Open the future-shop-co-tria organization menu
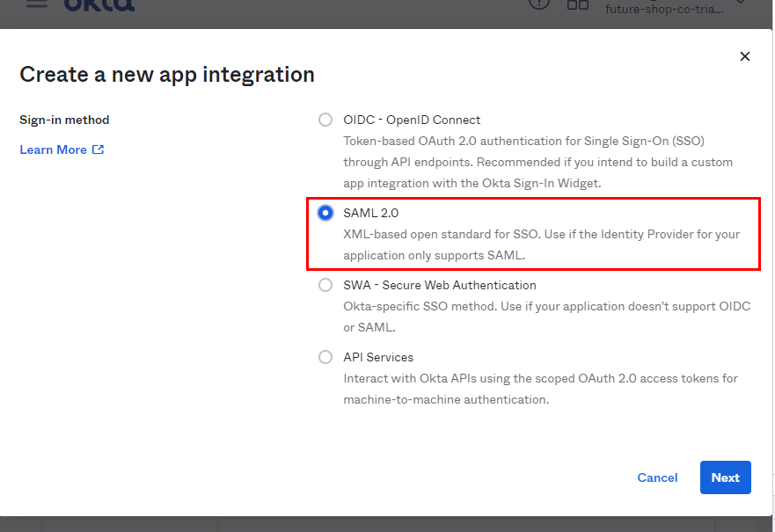 point(664,9)
